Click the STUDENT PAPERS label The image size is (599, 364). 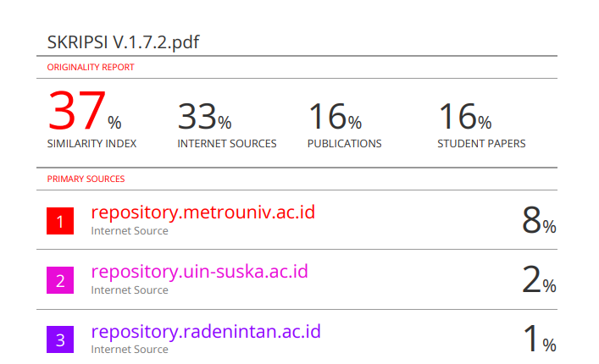point(481,143)
